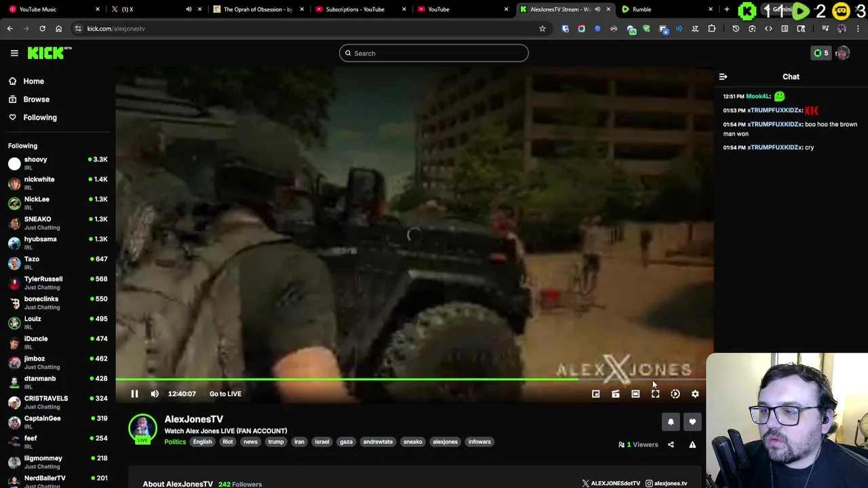Toggle the notification bell for AlexJonesTV
The height and width of the screenshot is (488, 868).
coord(671,422)
